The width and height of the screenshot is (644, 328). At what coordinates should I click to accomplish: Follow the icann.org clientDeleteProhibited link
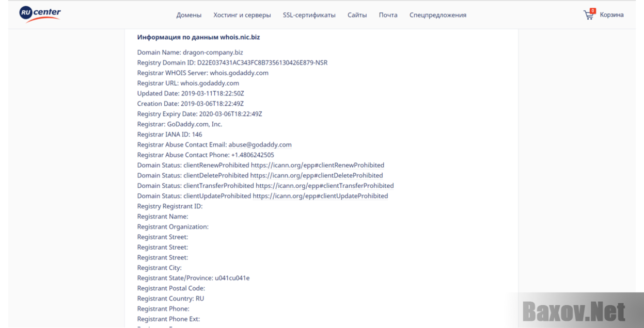pyautogui.click(x=317, y=176)
